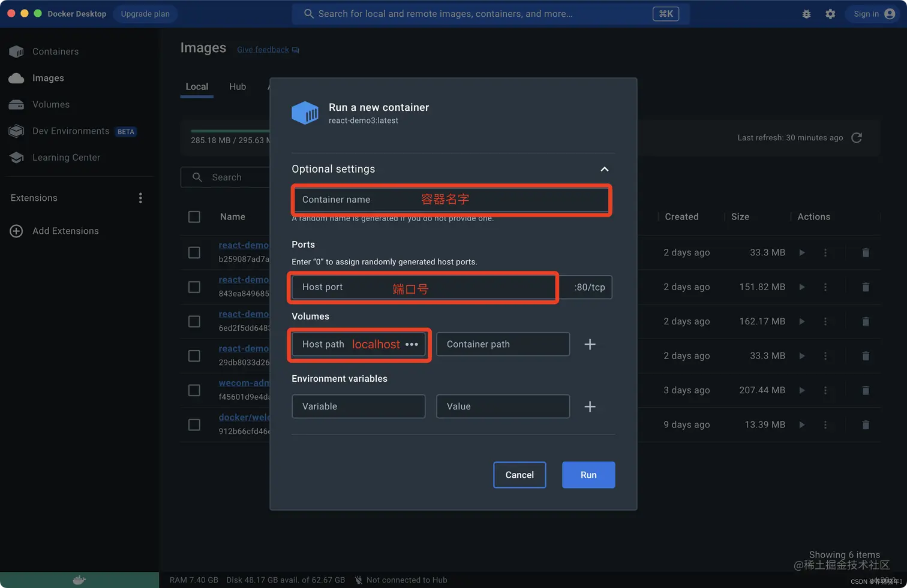Image resolution: width=907 pixels, height=588 pixels.
Task: Click the Run button
Action: point(588,475)
